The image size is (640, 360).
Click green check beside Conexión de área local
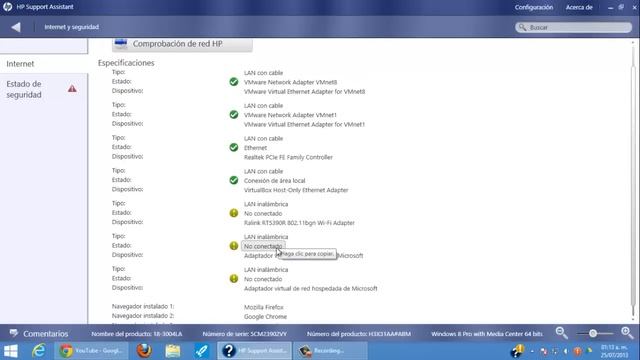[x=233, y=180]
